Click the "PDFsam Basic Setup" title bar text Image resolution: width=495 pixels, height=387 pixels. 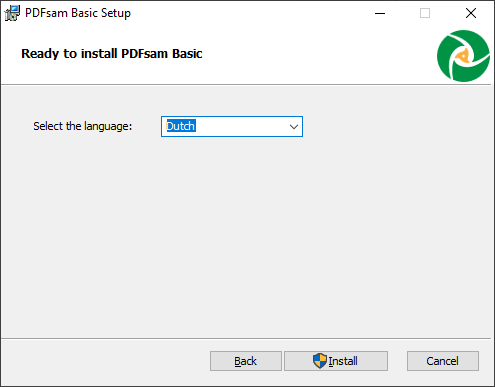pyautogui.click(x=78, y=13)
